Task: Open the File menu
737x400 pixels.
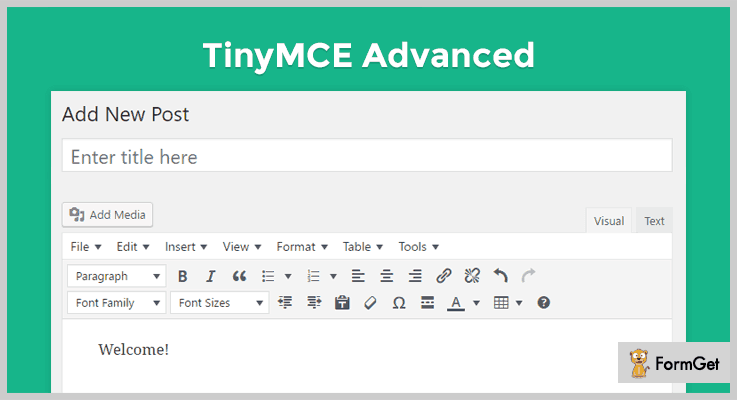Action: pos(86,247)
